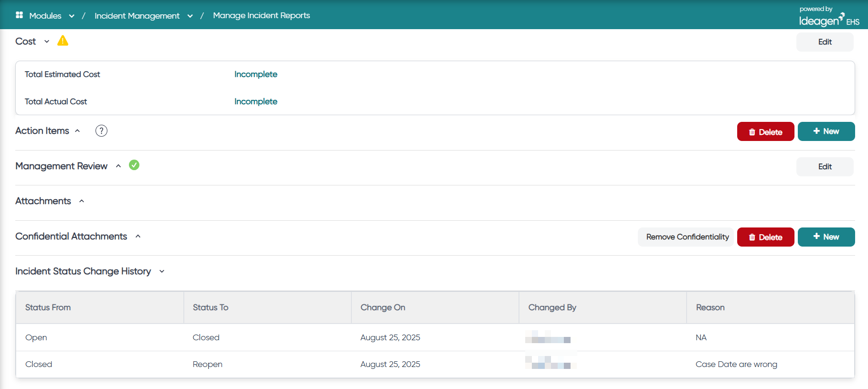This screenshot has height=389, width=868.
Task: Click Remove Confidentiality button
Action: (686, 237)
